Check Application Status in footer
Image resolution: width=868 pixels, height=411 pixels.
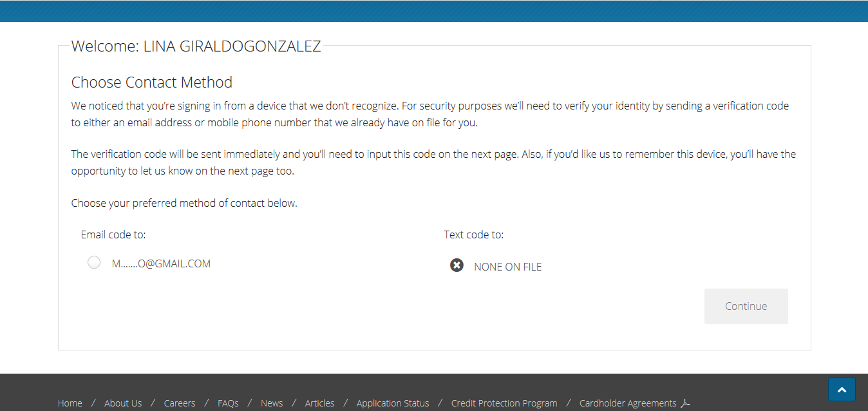point(393,403)
